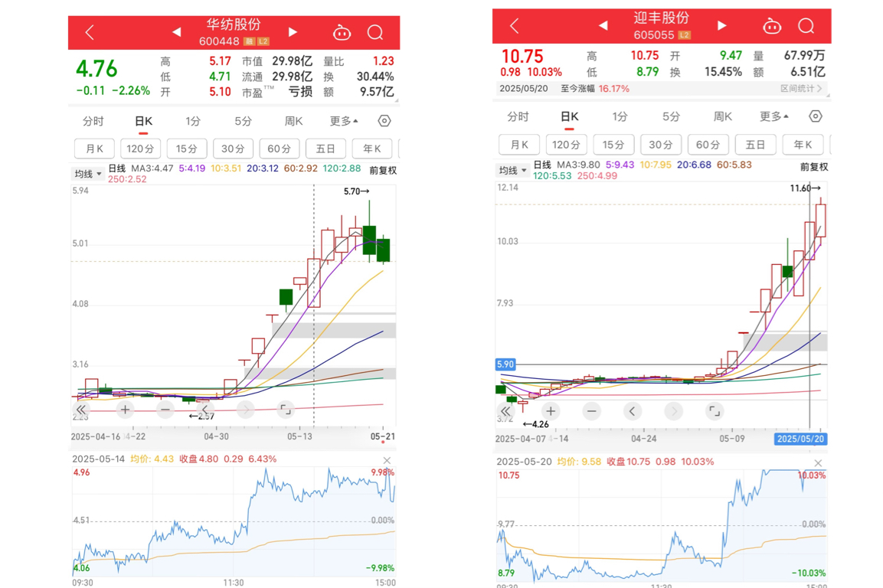This screenshot has height=588, width=883.
Task: Tap the 5.70 high label in 华纺股份 chart
Action: click(x=356, y=191)
